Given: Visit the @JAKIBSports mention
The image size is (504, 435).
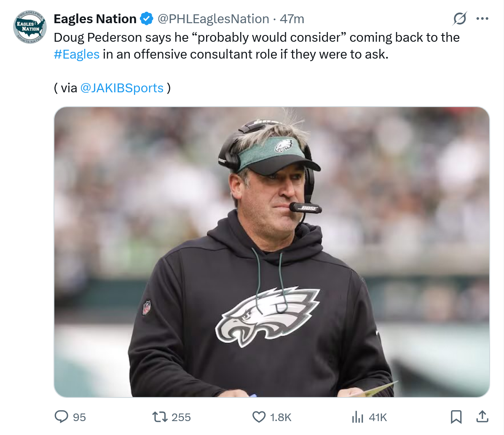Looking at the screenshot, I should [x=121, y=88].
